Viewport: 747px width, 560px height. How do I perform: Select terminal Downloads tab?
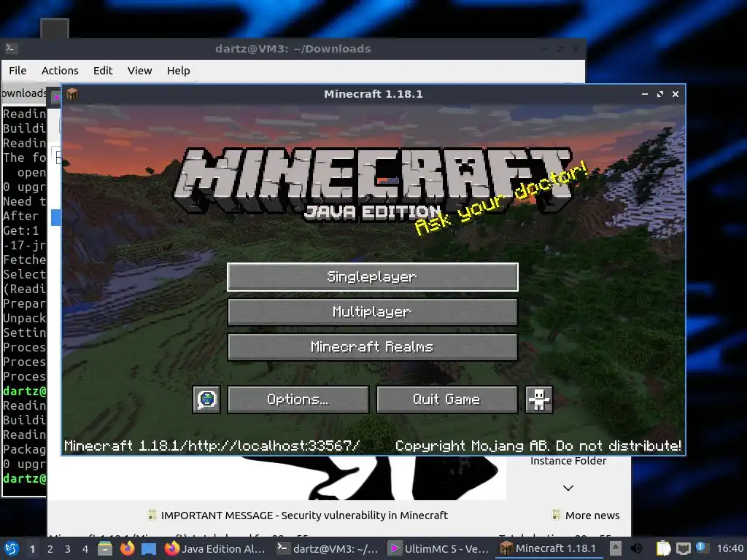pyautogui.click(x=24, y=93)
